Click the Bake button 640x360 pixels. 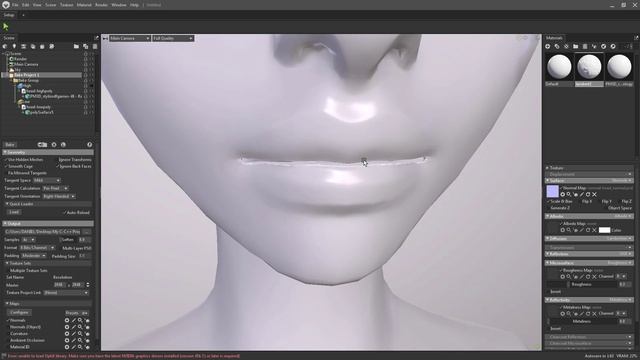[10, 144]
